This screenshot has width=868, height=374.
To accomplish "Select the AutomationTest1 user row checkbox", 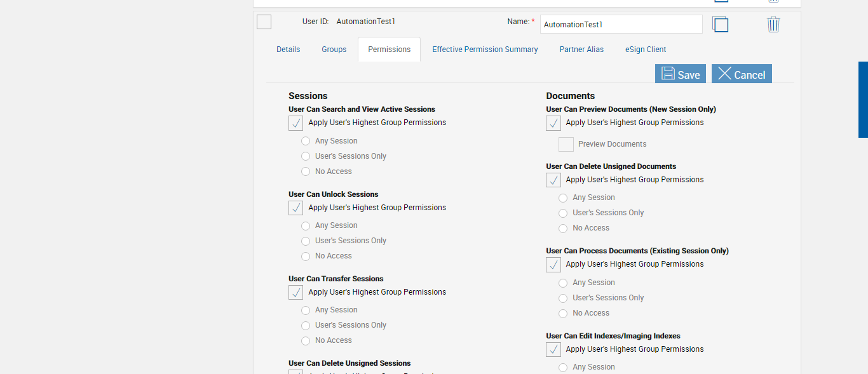I will (264, 22).
